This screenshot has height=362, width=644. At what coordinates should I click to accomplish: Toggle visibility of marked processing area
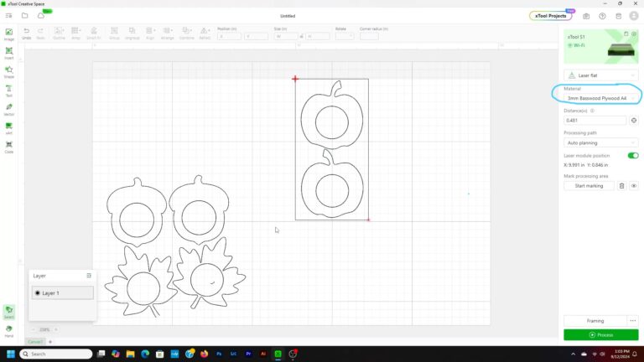(634, 186)
